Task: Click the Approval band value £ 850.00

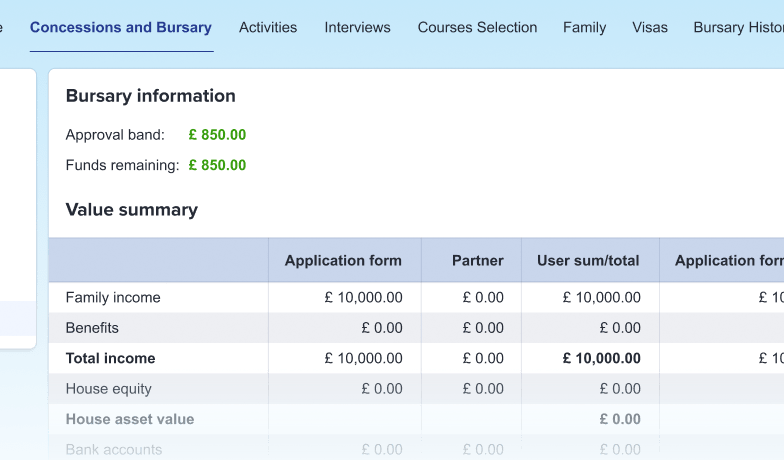Action: (217, 135)
